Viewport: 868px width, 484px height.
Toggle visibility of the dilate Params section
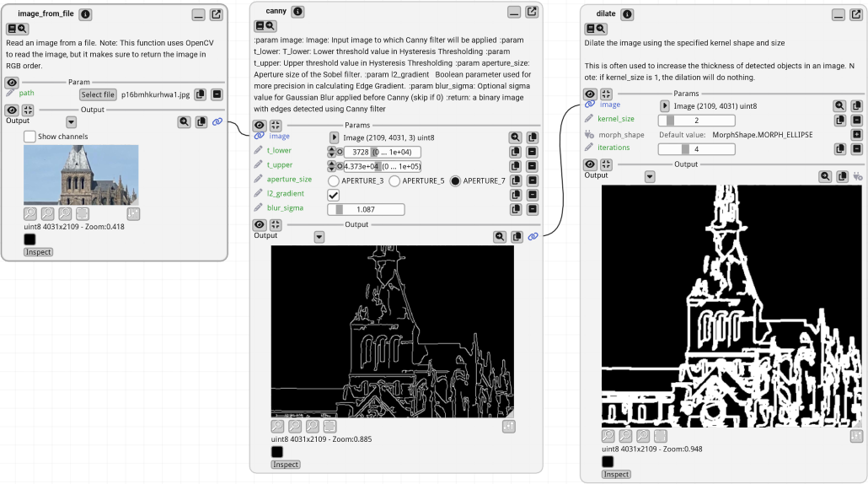(x=590, y=94)
